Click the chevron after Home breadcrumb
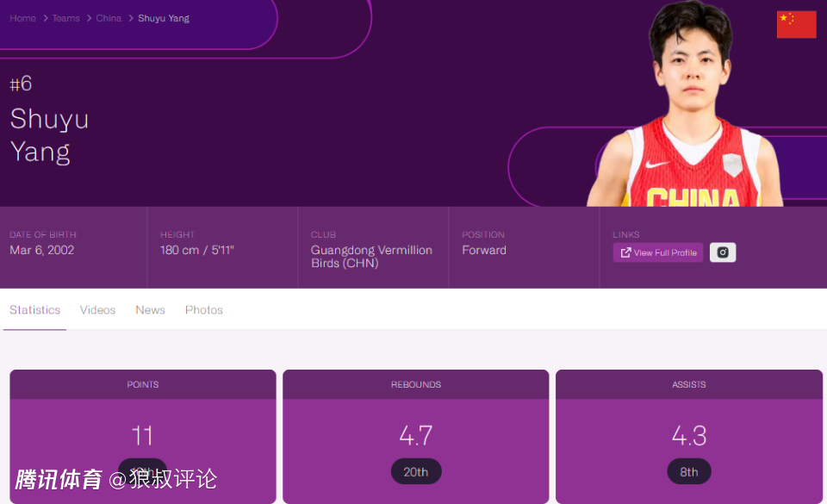The height and width of the screenshot is (504, 827). [44, 18]
